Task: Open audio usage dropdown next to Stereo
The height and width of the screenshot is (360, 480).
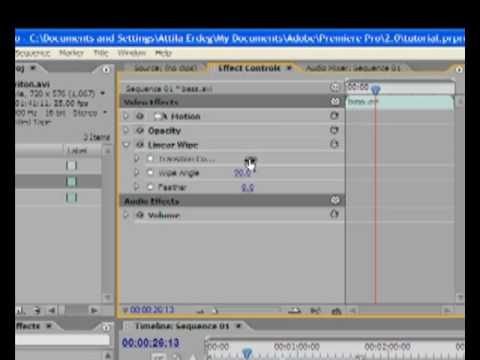Action: (105, 113)
